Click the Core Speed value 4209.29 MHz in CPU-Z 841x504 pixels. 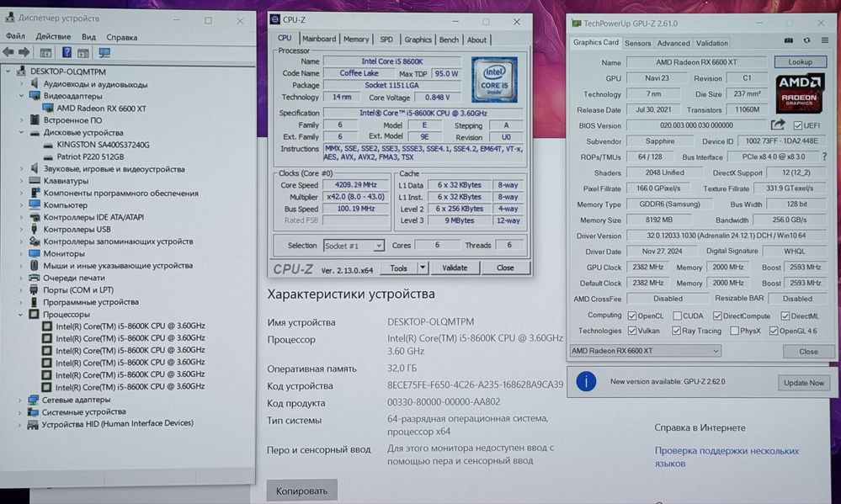pyautogui.click(x=355, y=184)
